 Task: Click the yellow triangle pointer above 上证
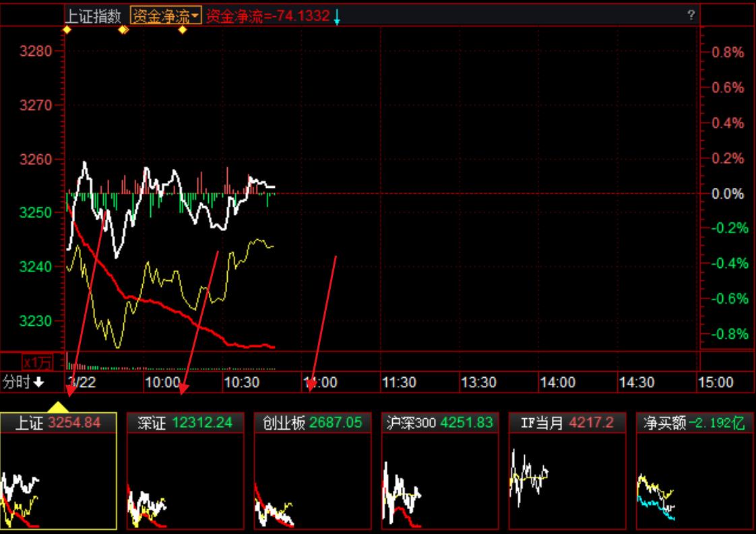pyautogui.click(x=59, y=407)
